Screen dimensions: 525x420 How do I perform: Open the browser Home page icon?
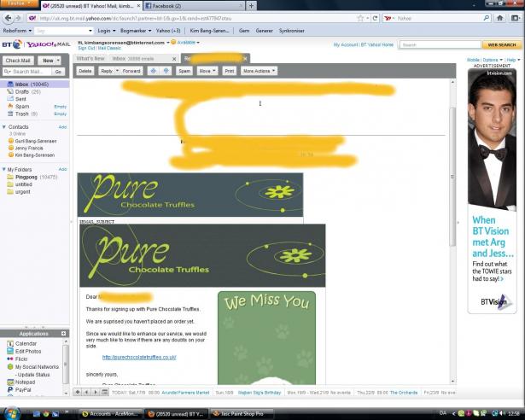tap(500, 18)
